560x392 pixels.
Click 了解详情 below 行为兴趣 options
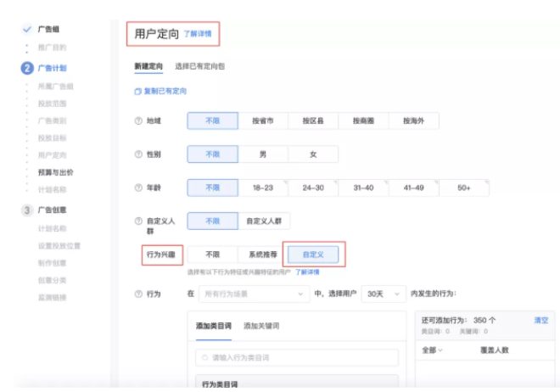pyautogui.click(x=307, y=272)
